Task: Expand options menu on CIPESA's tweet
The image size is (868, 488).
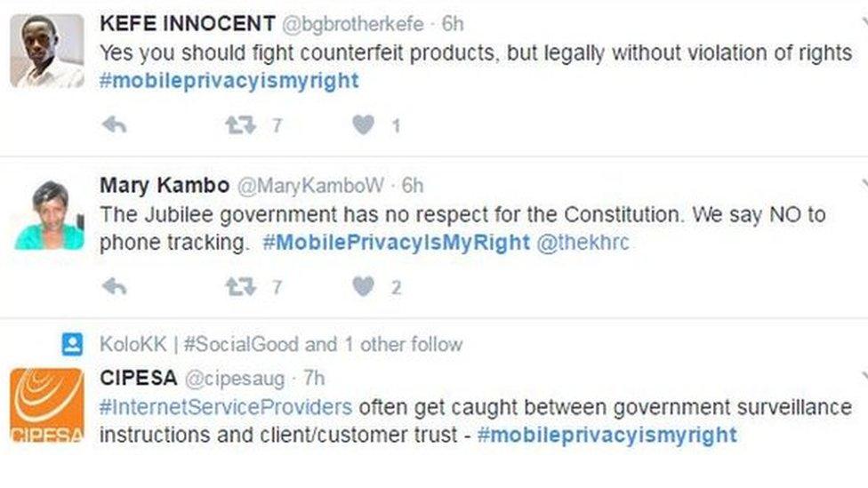Action: pyautogui.click(x=864, y=378)
